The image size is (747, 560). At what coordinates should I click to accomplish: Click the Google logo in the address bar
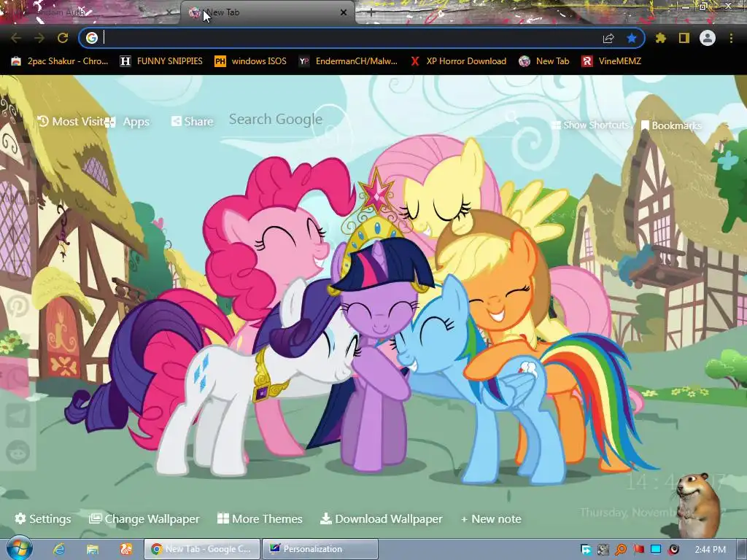[92, 38]
